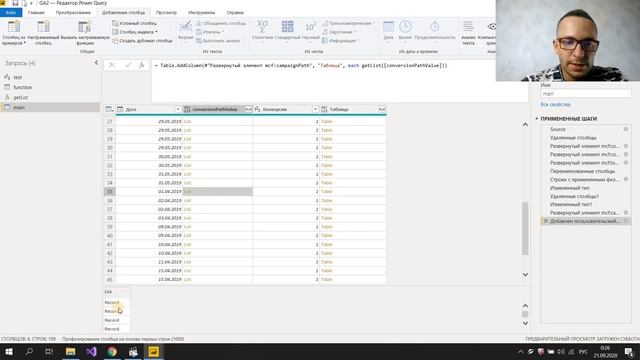
Task: Open the Тригонометрические dropdown
Action: pos(348,23)
